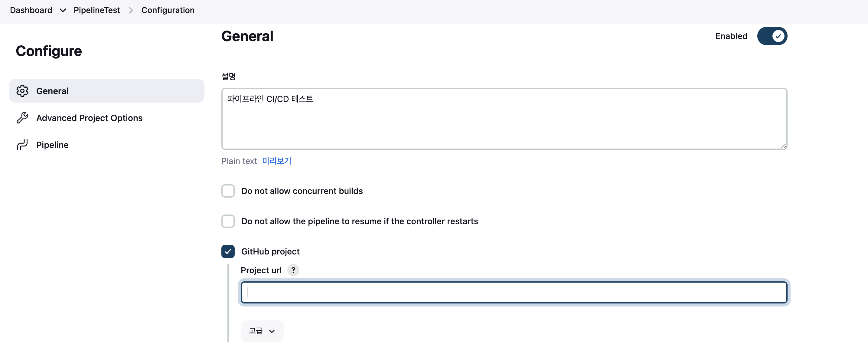The image size is (868, 354).
Task: Click the Pipeline icon in sidebar
Action: 22,145
